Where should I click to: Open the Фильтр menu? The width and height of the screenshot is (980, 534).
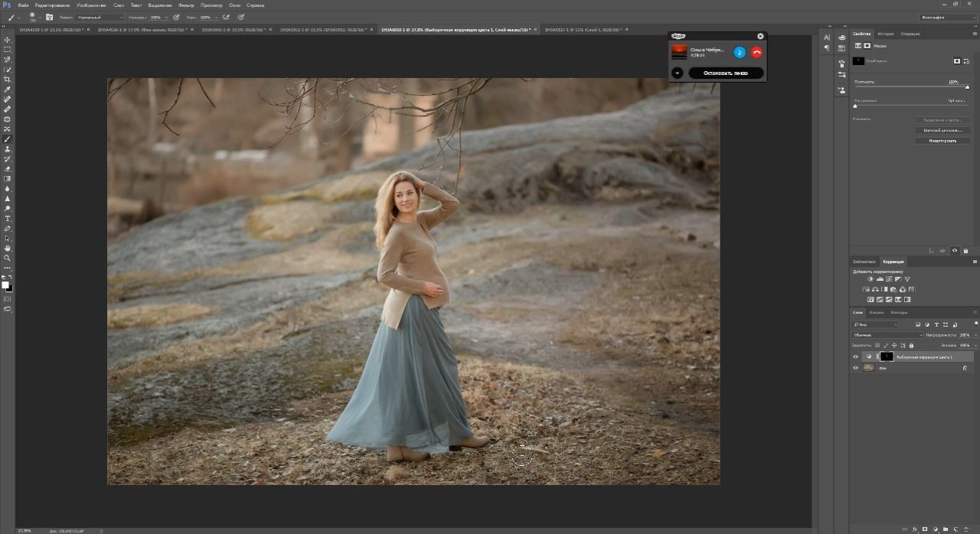coord(186,5)
